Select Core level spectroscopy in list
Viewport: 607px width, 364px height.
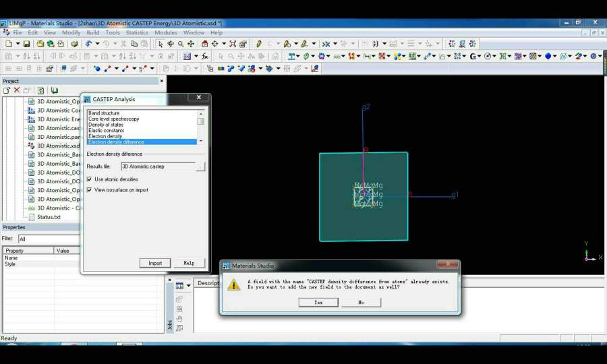[x=113, y=119]
